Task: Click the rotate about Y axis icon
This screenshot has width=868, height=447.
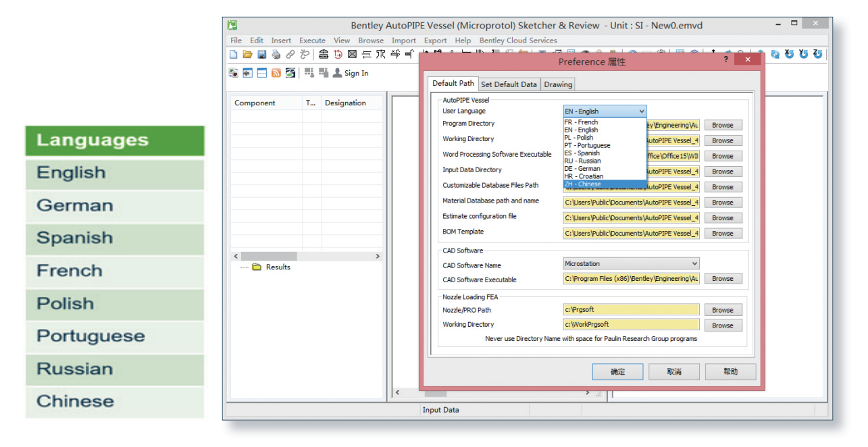Action: tap(803, 53)
